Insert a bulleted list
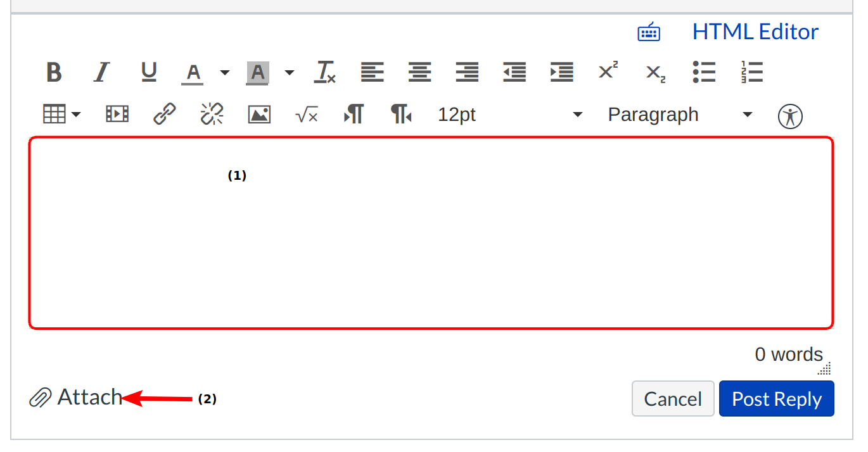This screenshot has width=868, height=452. click(x=704, y=72)
